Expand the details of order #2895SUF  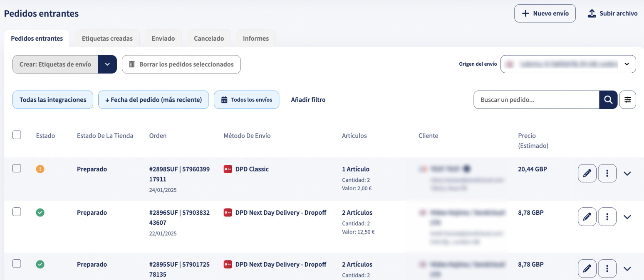(x=627, y=269)
